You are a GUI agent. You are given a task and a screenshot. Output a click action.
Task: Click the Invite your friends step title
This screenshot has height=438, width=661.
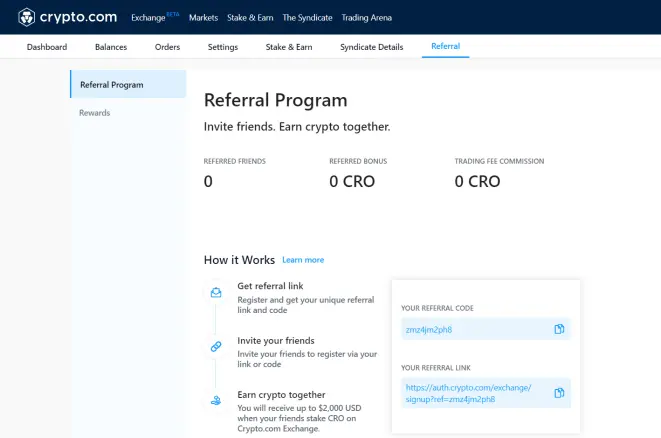click(x=276, y=341)
